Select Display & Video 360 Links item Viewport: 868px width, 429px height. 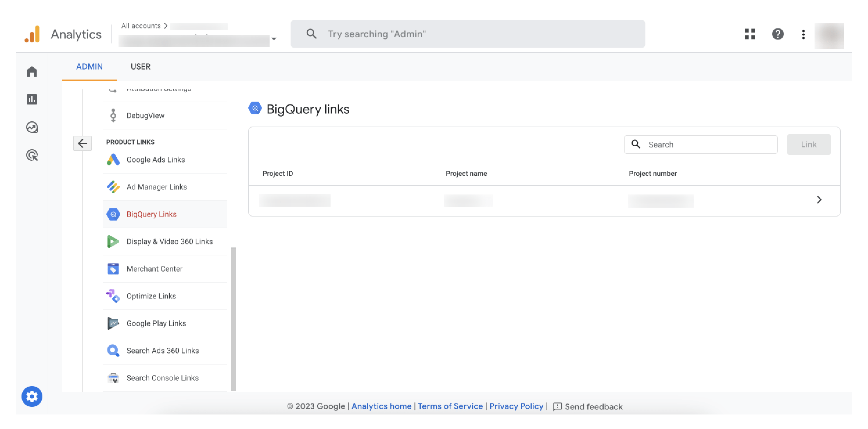coord(165,241)
